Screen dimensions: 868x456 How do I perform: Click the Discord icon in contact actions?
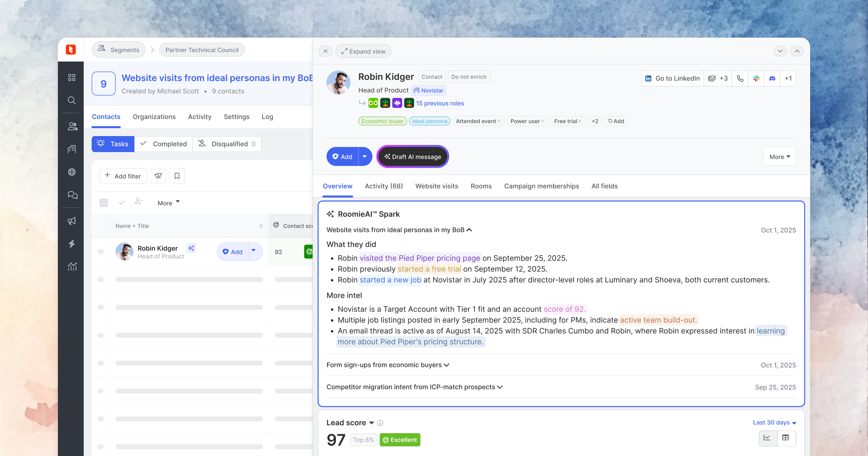[773, 79]
